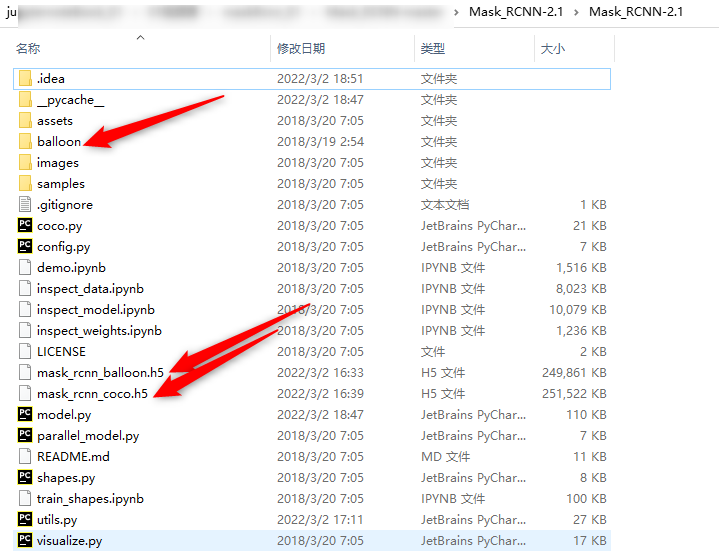Click the 10,079 KB size value
719x555 pixels.
pyautogui.click(x=578, y=310)
